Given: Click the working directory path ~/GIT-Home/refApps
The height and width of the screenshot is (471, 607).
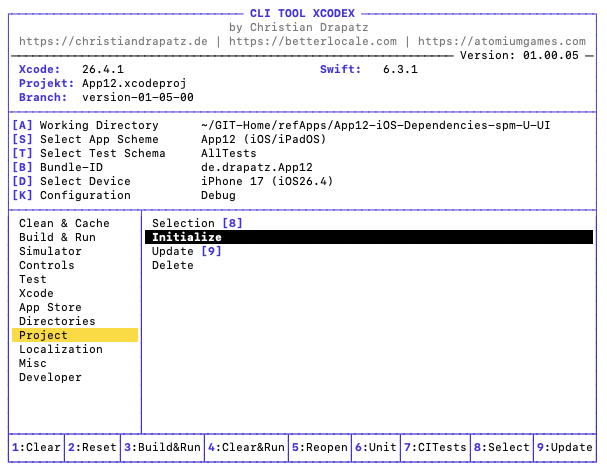Looking at the screenshot, I should click(x=376, y=125).
